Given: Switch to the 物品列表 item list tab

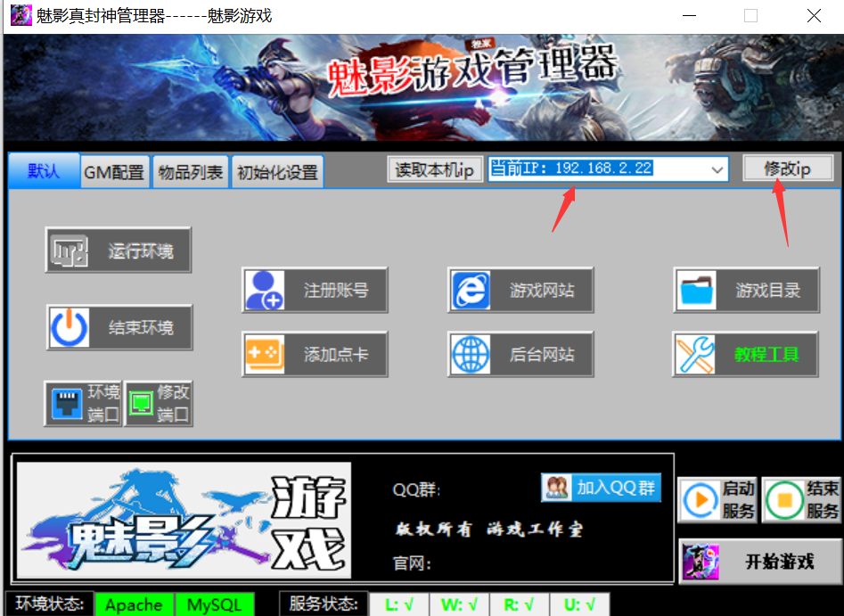Looking at the screenshot, I should click(191, 171).
